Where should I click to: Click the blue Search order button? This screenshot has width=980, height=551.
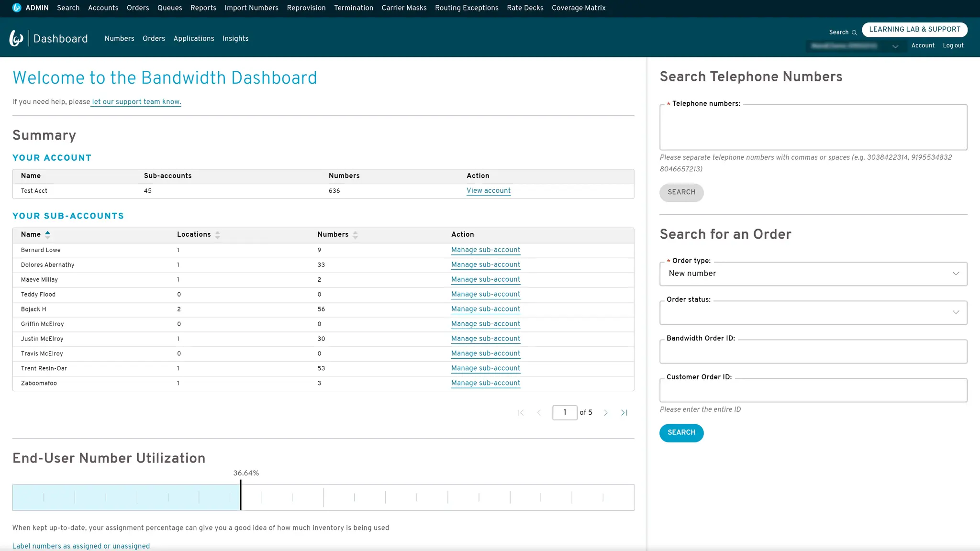(681, 433)
